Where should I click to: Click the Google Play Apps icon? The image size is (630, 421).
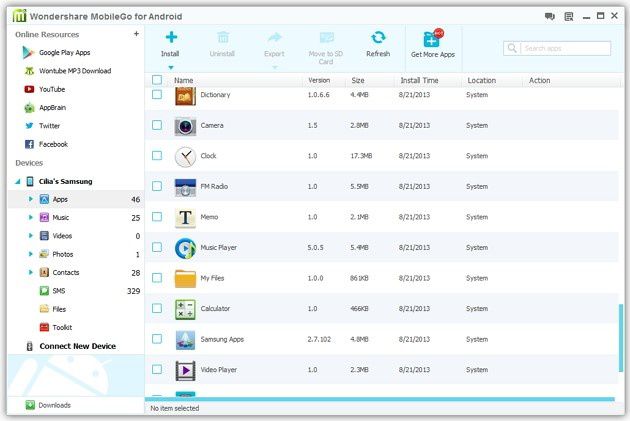[28, 53]
